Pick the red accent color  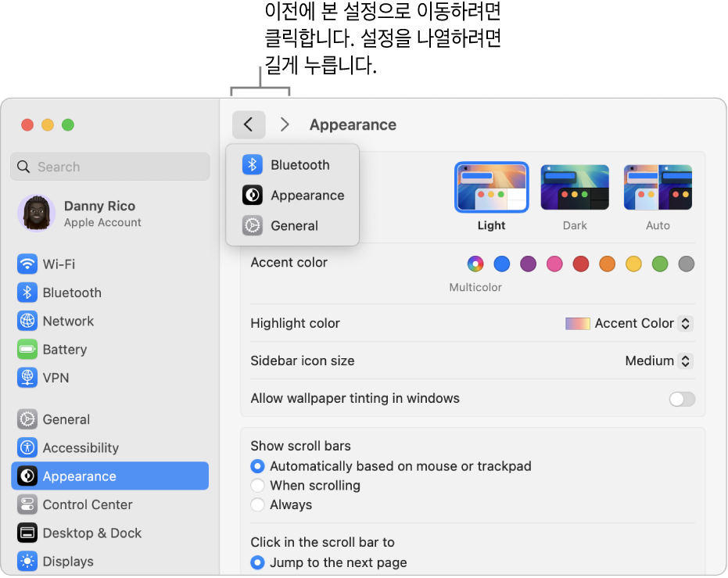(x=581, y=264)
